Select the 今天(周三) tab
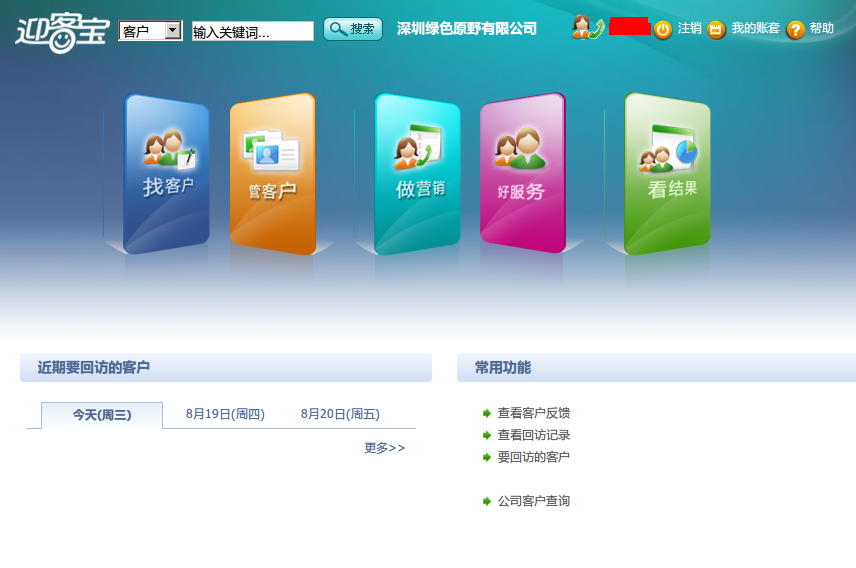Screen dimensions: 856x568 pyautogui.click(x=102, y=415)
